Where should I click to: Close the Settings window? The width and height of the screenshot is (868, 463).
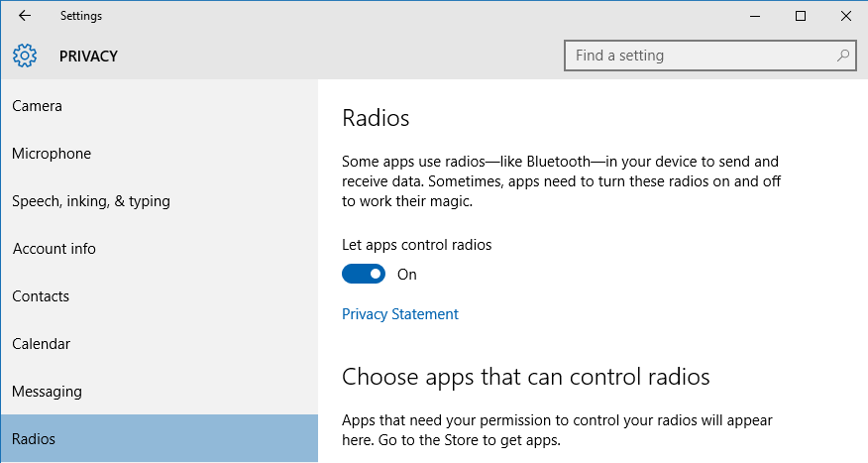[846, 16]
